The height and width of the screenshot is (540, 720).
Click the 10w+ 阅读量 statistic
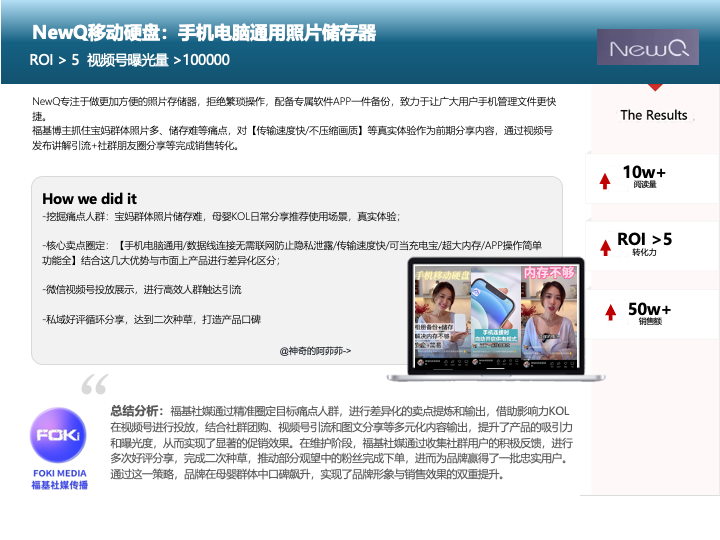coord(644,177)
